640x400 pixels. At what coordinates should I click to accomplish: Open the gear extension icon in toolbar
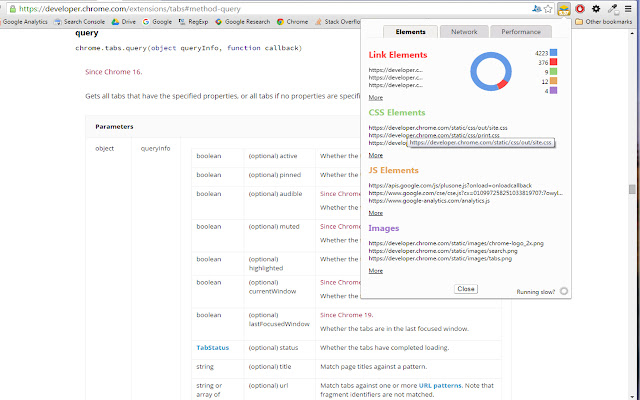[x=596, y=8]
